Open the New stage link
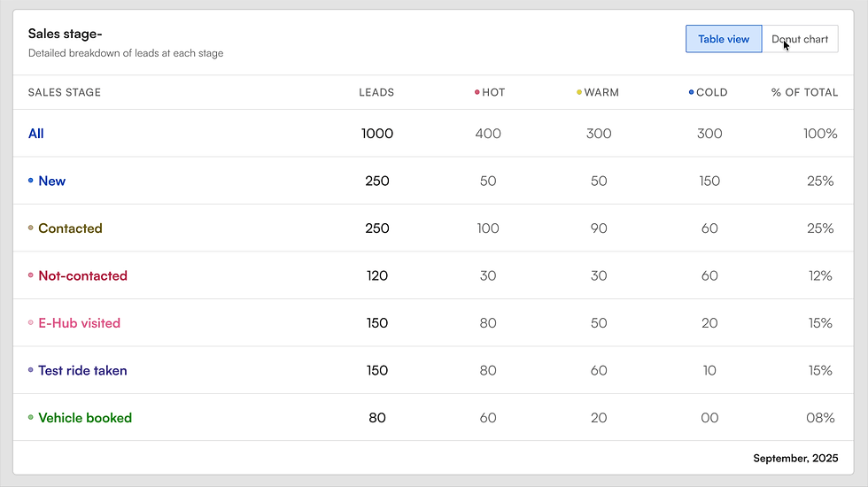Screen dimensions: 868x487 [x=52, y=181]
